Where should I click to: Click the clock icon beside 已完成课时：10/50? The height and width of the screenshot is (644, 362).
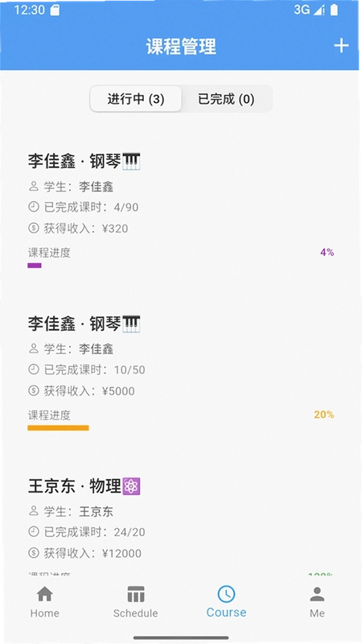(x=33, y=369)
